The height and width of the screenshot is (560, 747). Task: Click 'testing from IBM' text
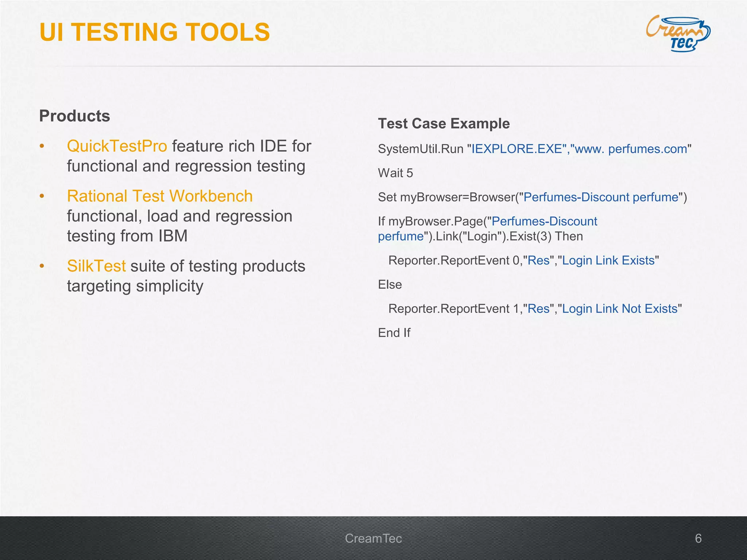(x=127, y=236)
